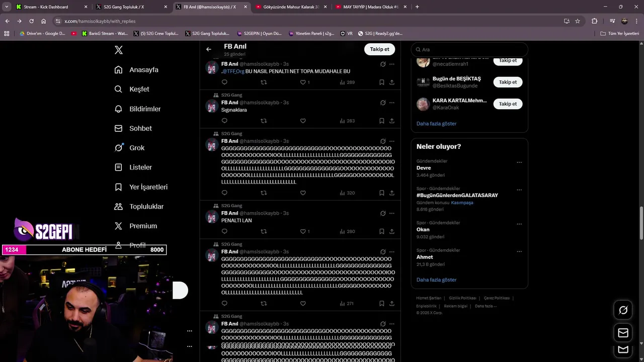Image resolution: width=644 pixels, height=362 pixels.
Task: Like the PENALTI LAN post
Action: click(x=303, y=231)
